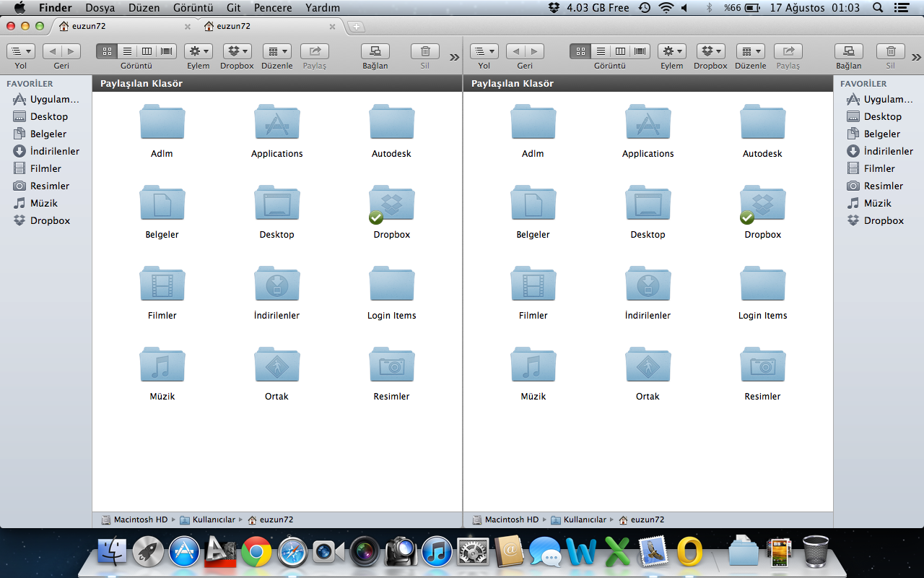
Task: Select Filmler in the left sidebar favorites
Action: [x=45, y=168]
